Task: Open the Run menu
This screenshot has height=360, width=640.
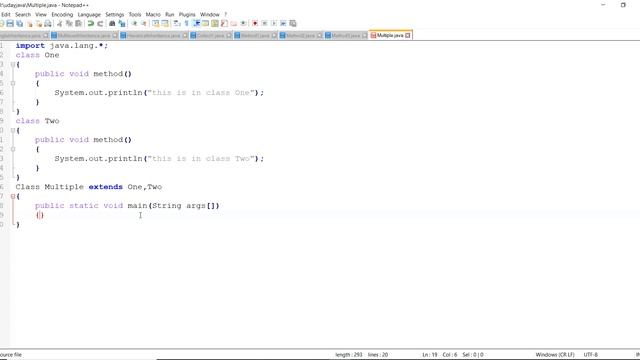Action: click(169, 14)
